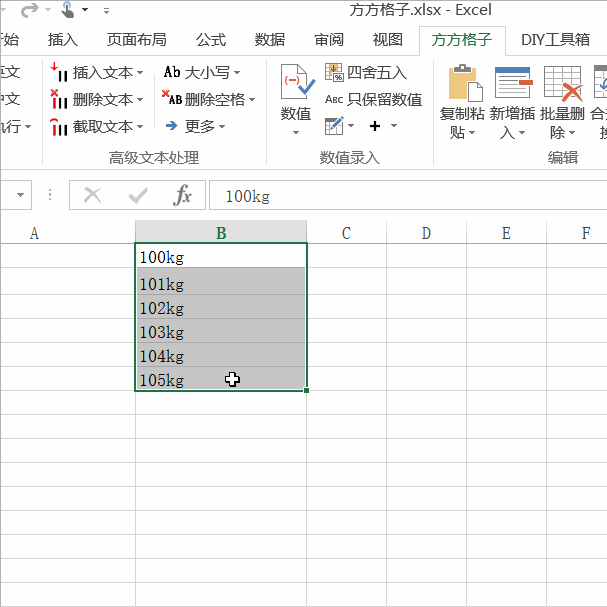Click the formula bar showing 100kg

[400, 196]
